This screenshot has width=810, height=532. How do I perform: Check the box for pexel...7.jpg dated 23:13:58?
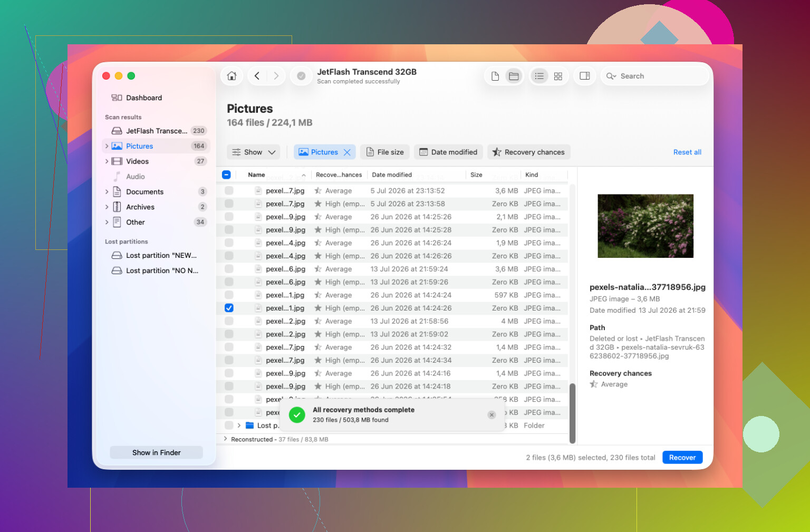click(229, 204)
